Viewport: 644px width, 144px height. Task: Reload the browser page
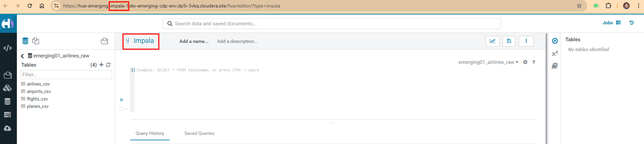(x=30, y=6)
